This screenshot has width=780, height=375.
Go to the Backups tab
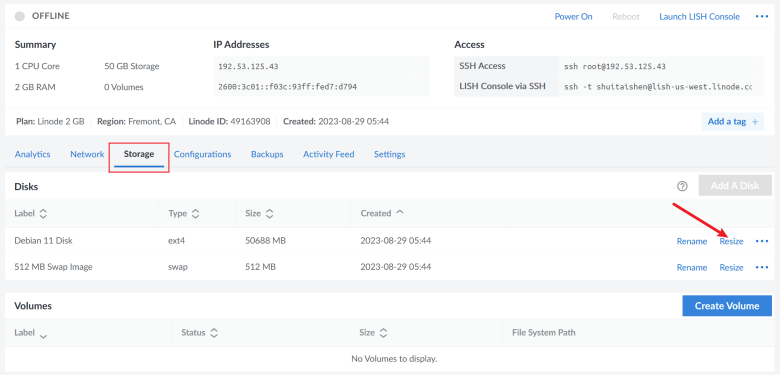[x=267, y=154]
